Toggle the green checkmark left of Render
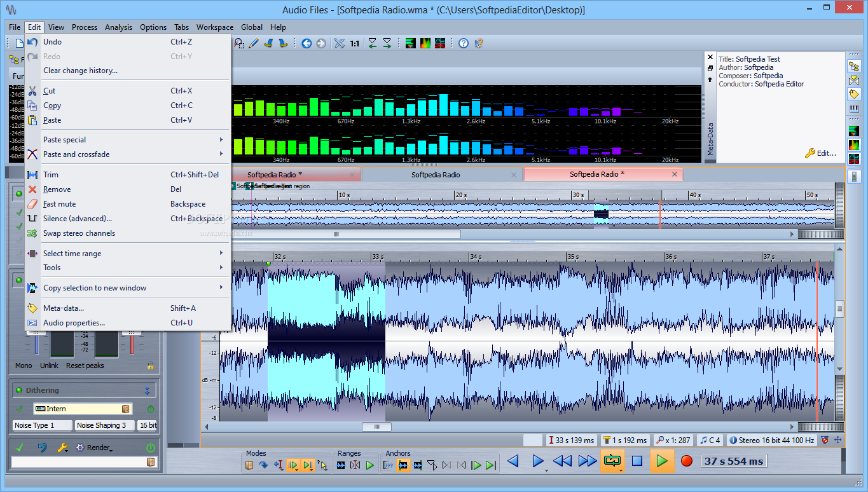The width and height of the screenshot is (868, 492). pyautogui.click(x=20, y=448)
